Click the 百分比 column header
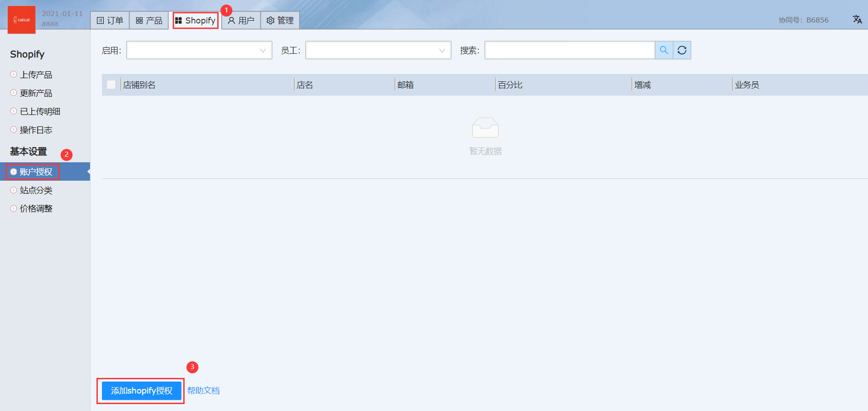 click(510, 85)
